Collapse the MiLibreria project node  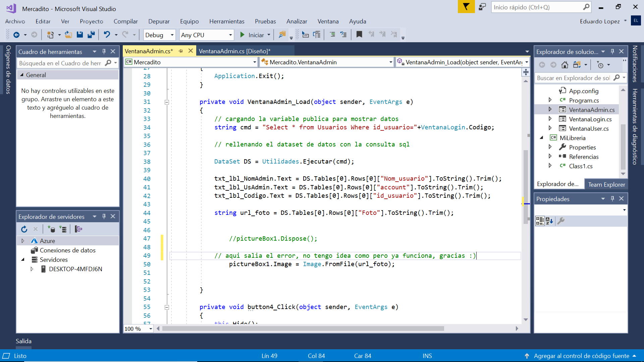click(541, 138)
